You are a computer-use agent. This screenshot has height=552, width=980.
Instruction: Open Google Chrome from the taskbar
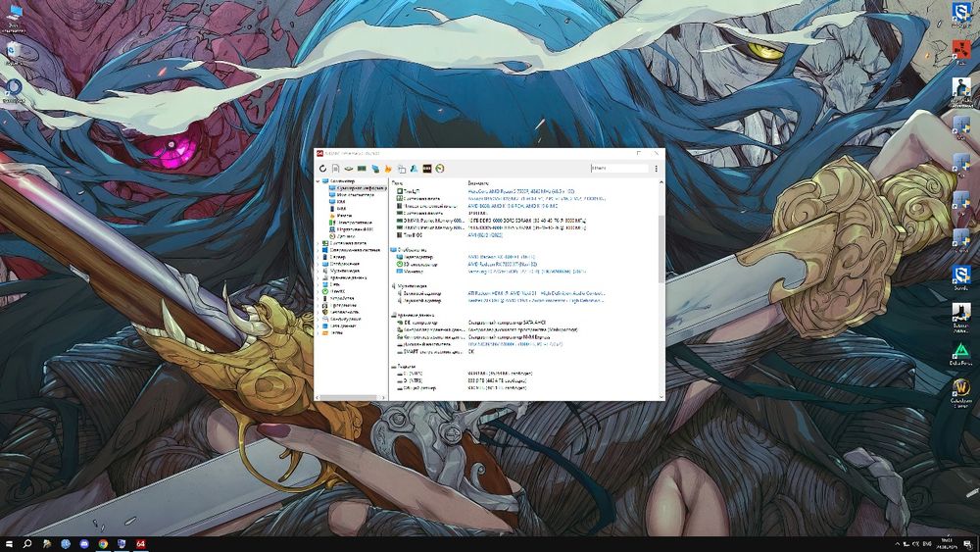tap(103, 544)
